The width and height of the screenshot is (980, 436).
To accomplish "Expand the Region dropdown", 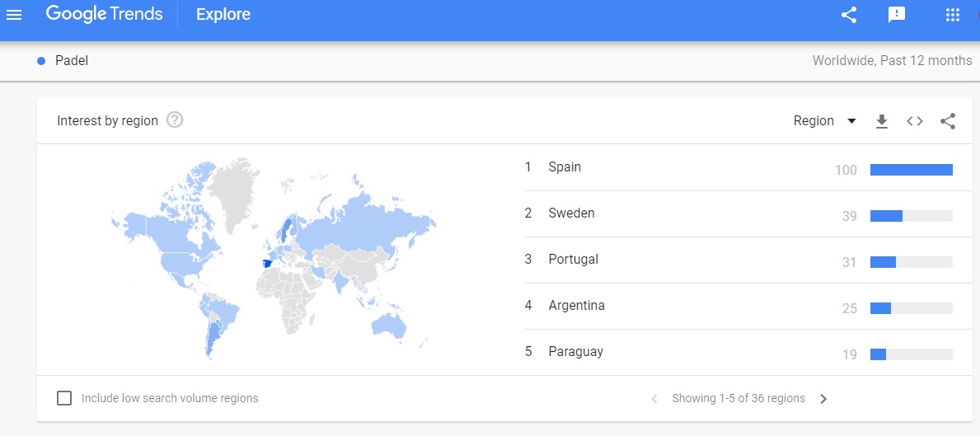I will point(824,121).
